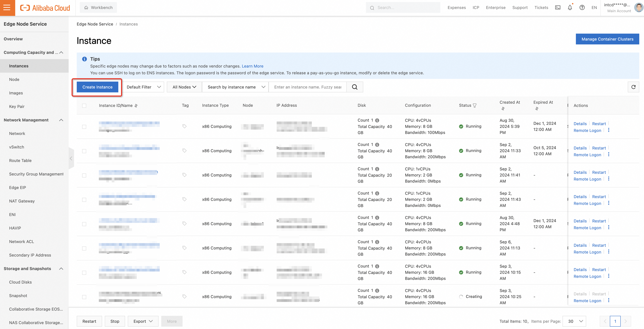
Task: Open Remote Logon for the Creating row
Action: 587,301
